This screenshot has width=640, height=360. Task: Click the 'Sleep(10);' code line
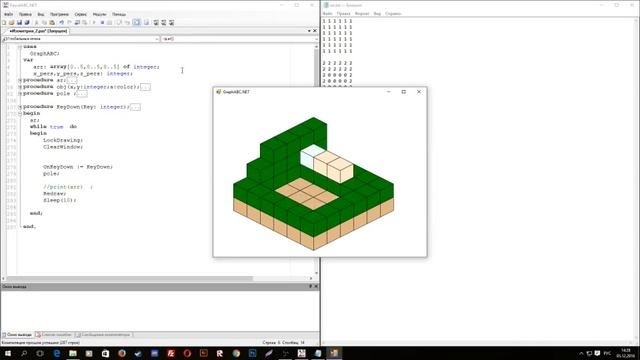(x=60, y=200)
